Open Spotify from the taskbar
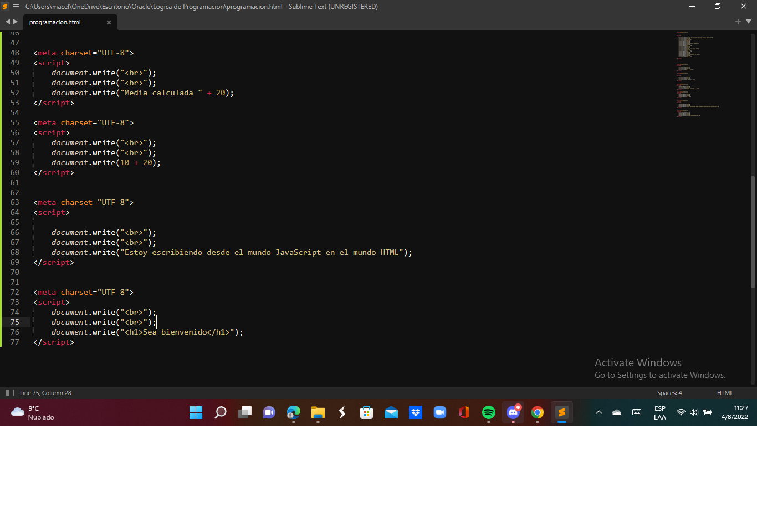757x532 pixels. (x=488, y=412)
